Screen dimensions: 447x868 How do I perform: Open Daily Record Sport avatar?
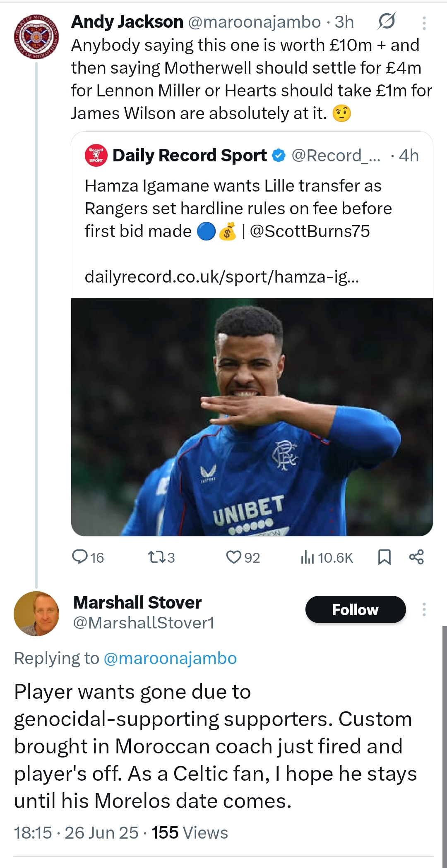point(96,156)
